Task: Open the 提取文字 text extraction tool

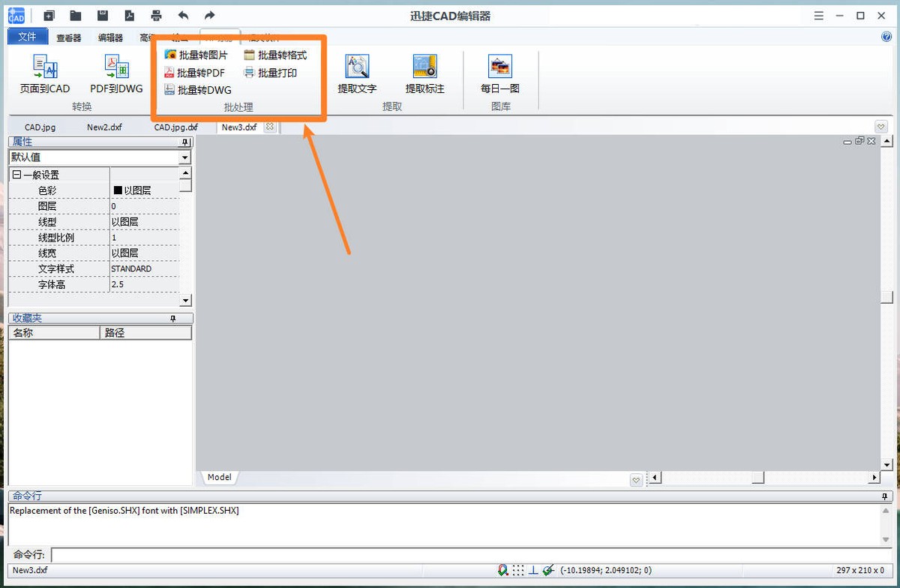Action: coord(357,73)
